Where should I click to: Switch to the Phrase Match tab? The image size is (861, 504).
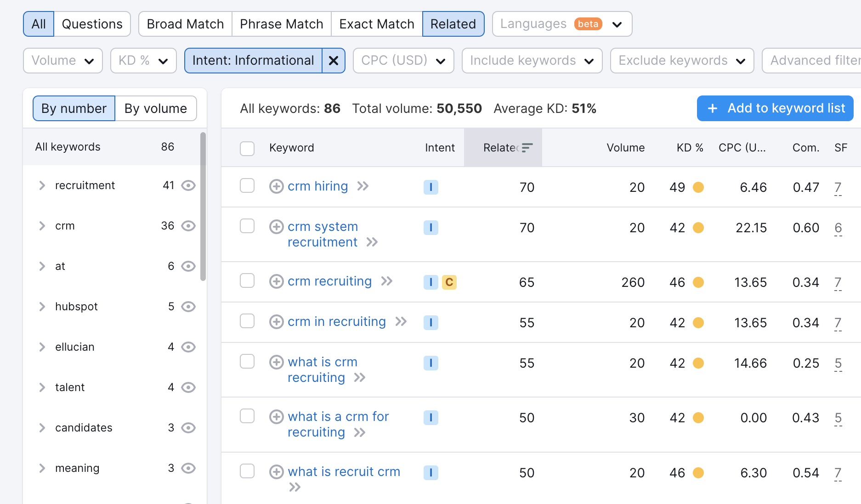[281, 24]
